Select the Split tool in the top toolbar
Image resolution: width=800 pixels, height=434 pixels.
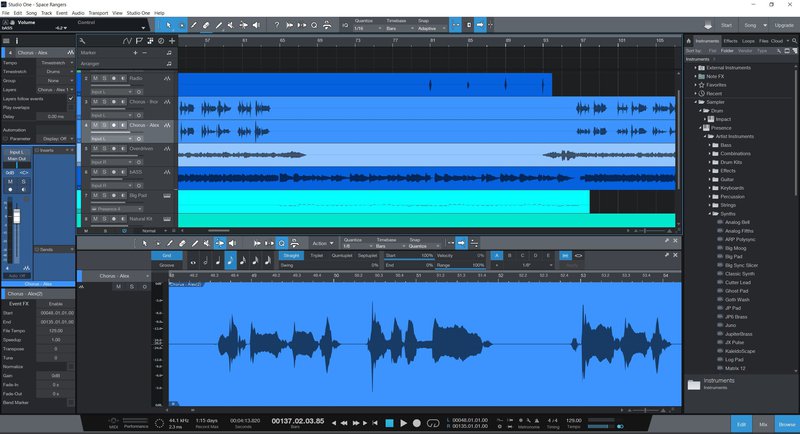point(193,25)
